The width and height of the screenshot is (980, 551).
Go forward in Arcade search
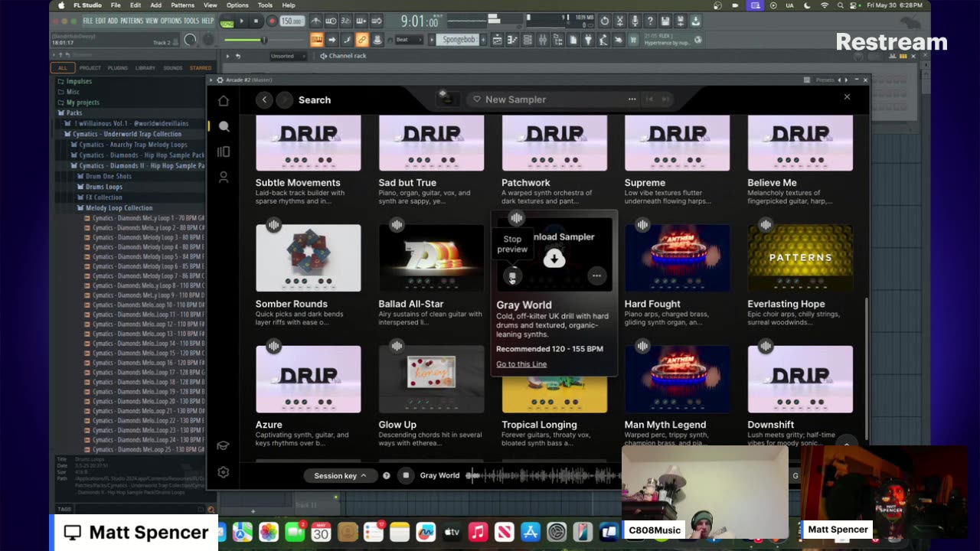click(x=284, y=99)
